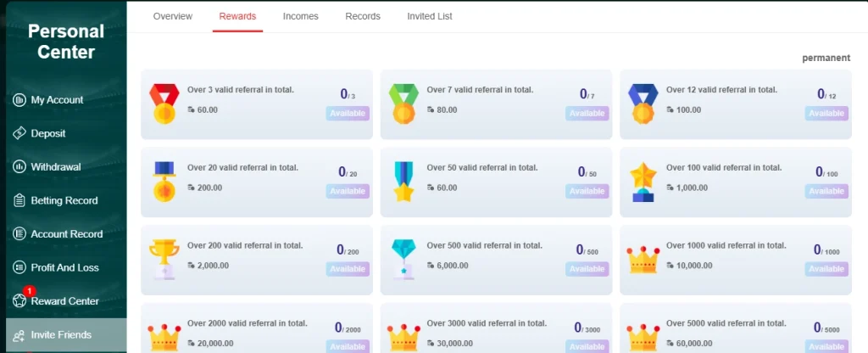
Task: Click the gold trophy icon for 200 referrals
Action: click(x=164, y=259)
